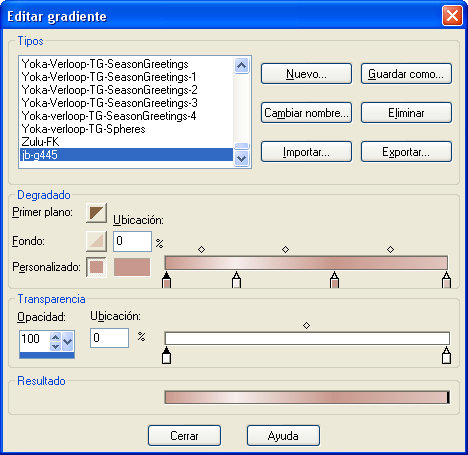468x455 pixels.
Task: Select Yoka-Verloop-TG-SeasonGreetings in list
Action: pyautogui.click(x=127, y=64)
